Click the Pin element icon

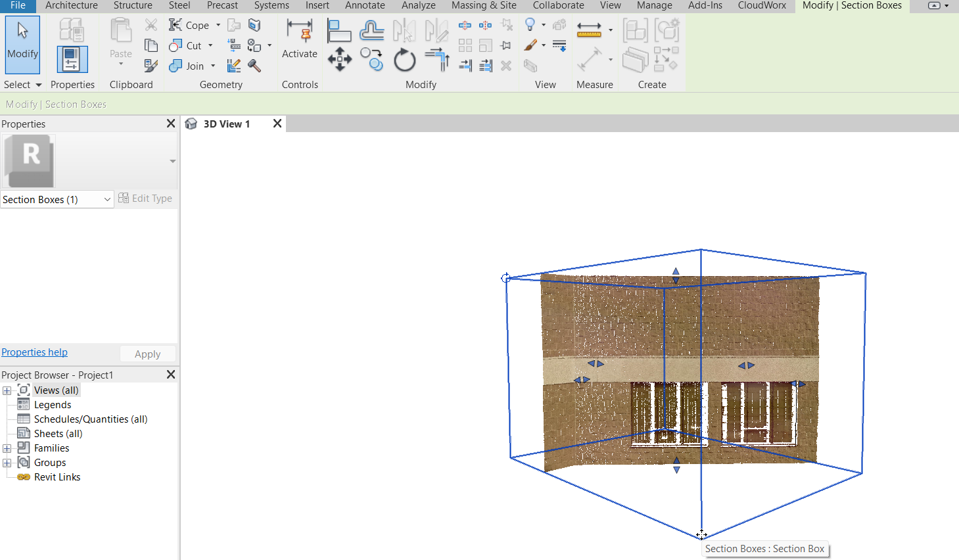pyautogui.click(x=506, y=45)
